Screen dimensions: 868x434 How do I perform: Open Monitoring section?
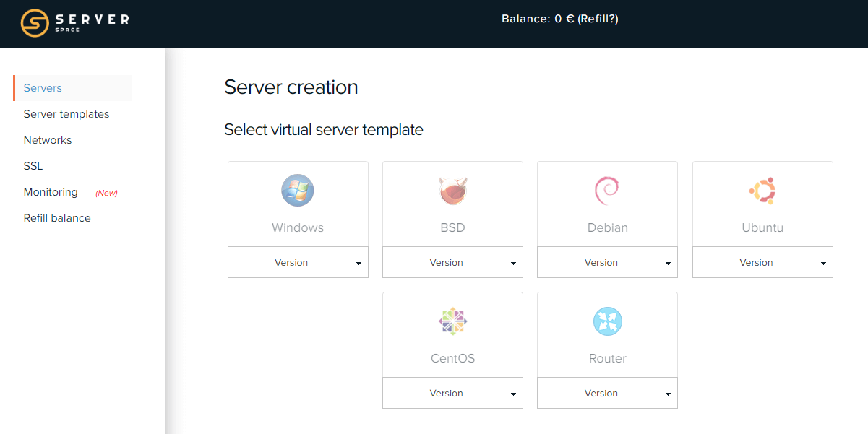coord(51,192)
